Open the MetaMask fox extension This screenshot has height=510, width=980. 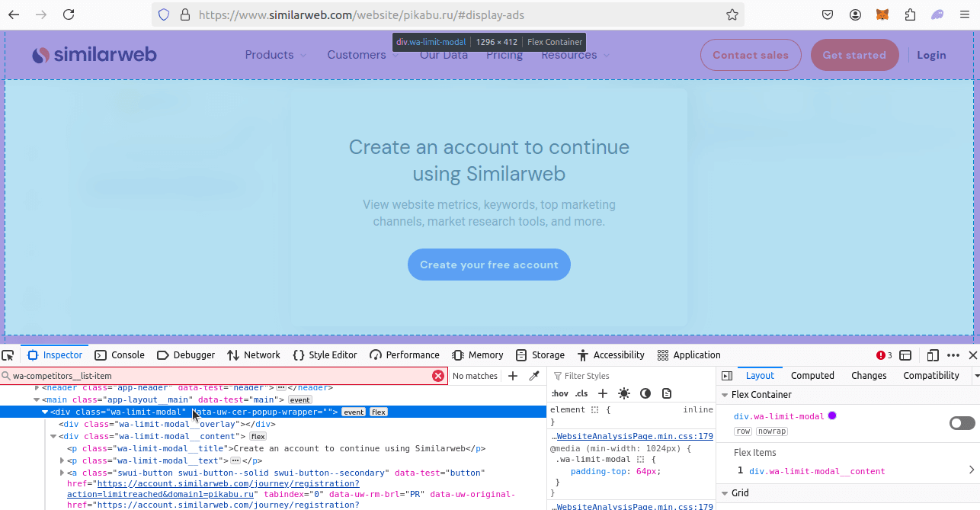pos(882,14)
